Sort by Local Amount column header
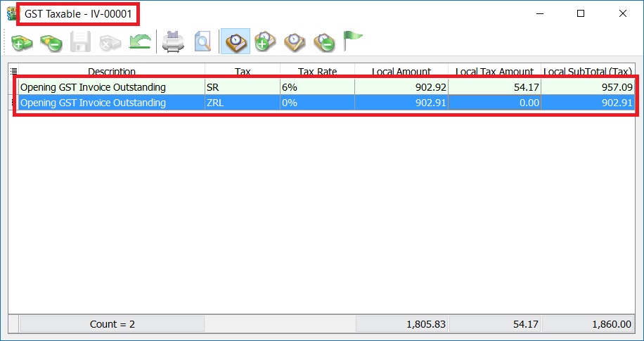644x341 pixels. [x=401, y=71]
